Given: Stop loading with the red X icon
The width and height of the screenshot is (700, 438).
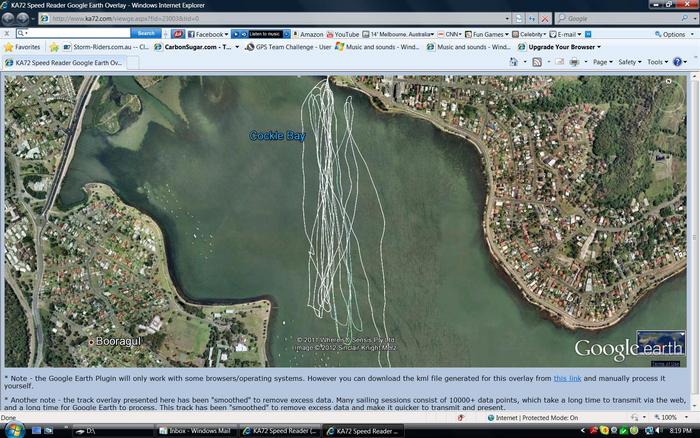Looking at the screenshot, I should point(545,19).
